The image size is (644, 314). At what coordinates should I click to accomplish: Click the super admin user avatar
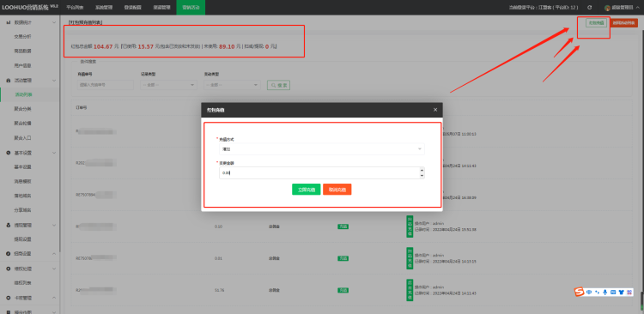click(607, 8)
